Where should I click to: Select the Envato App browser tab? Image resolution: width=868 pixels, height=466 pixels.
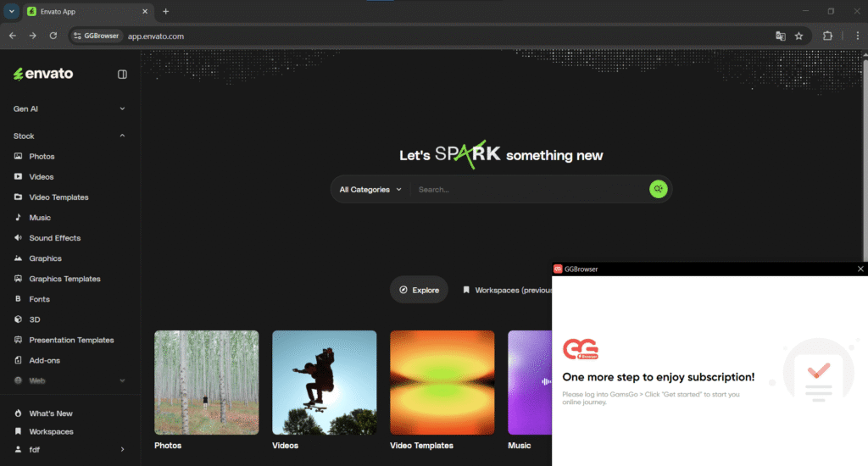click(x=88, y=12)
